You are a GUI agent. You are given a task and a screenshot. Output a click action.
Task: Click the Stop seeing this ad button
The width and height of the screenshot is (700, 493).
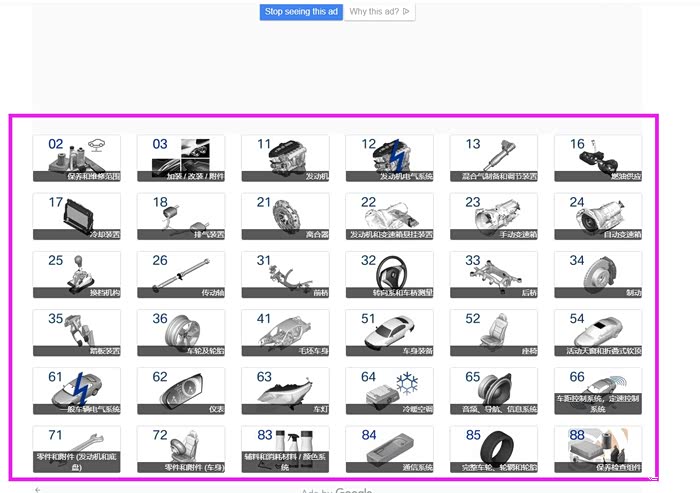coord(301,12)
